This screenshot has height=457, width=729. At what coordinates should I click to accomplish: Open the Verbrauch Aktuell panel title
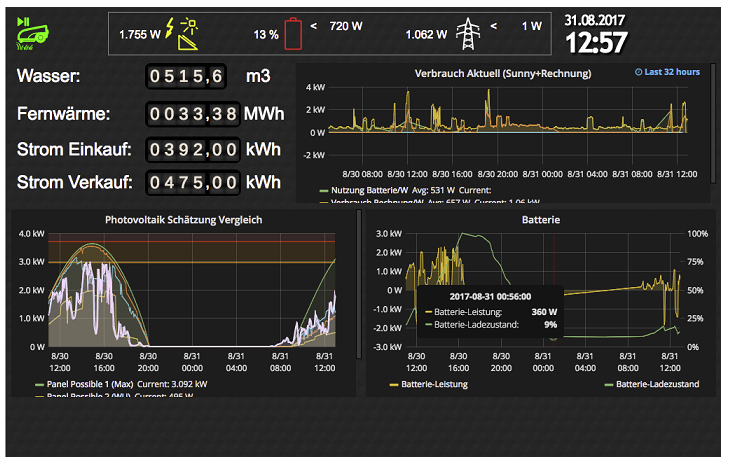[x=503, y=73]
